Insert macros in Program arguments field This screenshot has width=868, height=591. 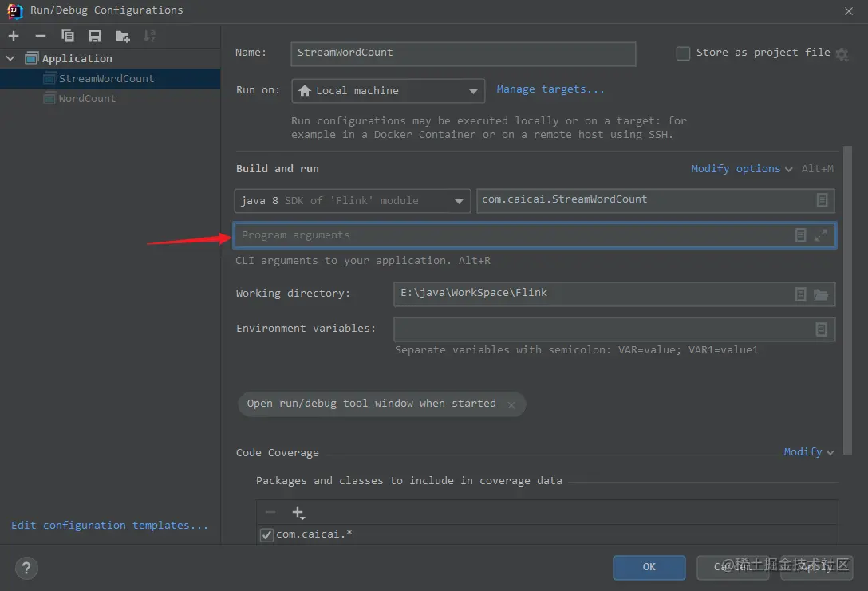click(x=800, y=235)
